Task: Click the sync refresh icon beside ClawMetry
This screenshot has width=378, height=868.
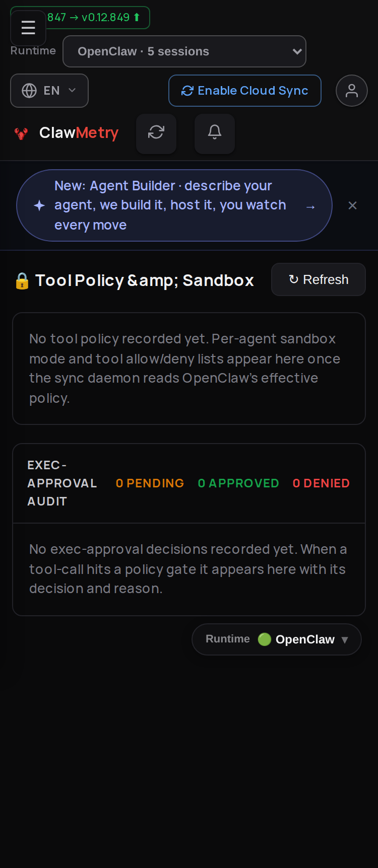Action: point(156,132)
